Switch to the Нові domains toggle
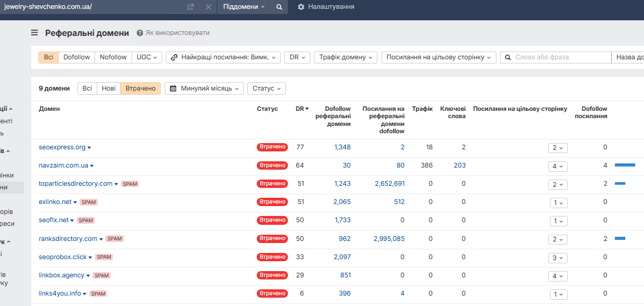The height and width of the screenshot is (306, 644). tap(109, 88)
